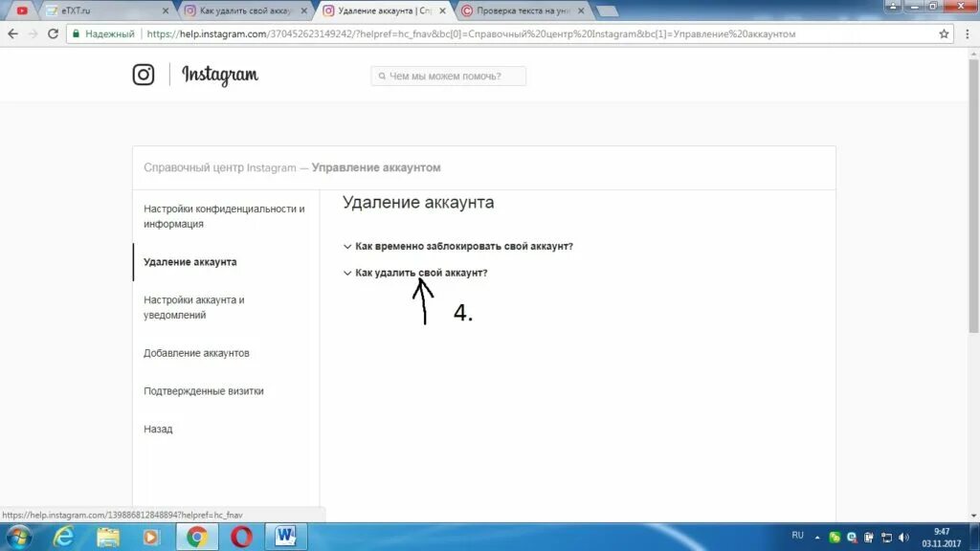The height and width of the screenshot is (551, 980).
Task: Expand chevron for 'Как удалить свой аккаунт?'
Action: tap(347, 273)
